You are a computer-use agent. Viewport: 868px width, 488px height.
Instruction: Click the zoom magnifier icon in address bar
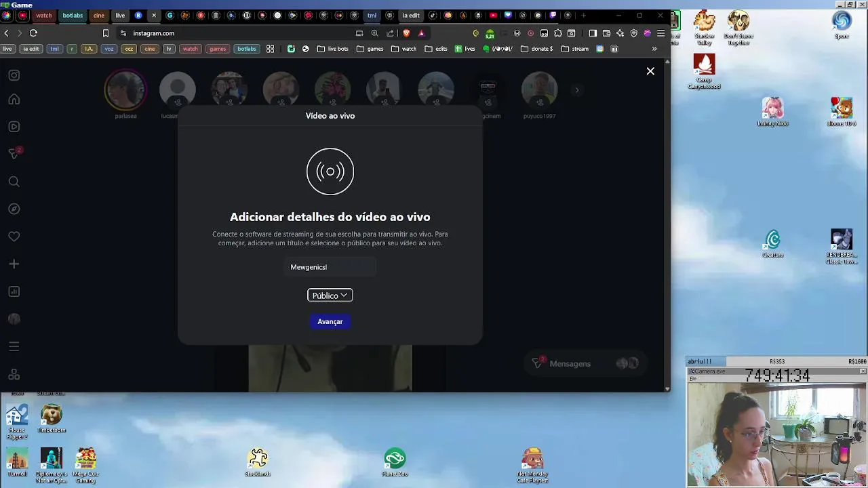[x=374, y=33]
